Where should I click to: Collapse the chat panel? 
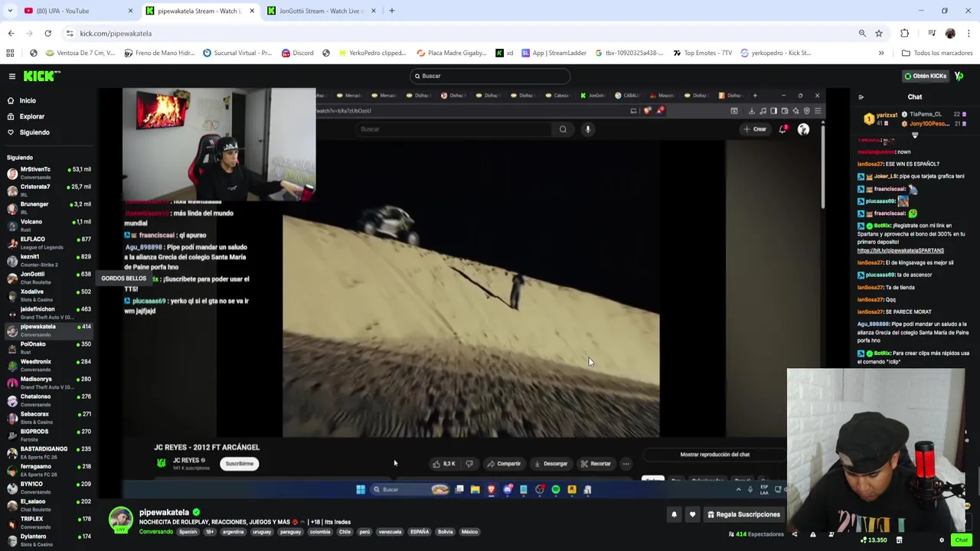pyautogui.click(x=861, y=97)
